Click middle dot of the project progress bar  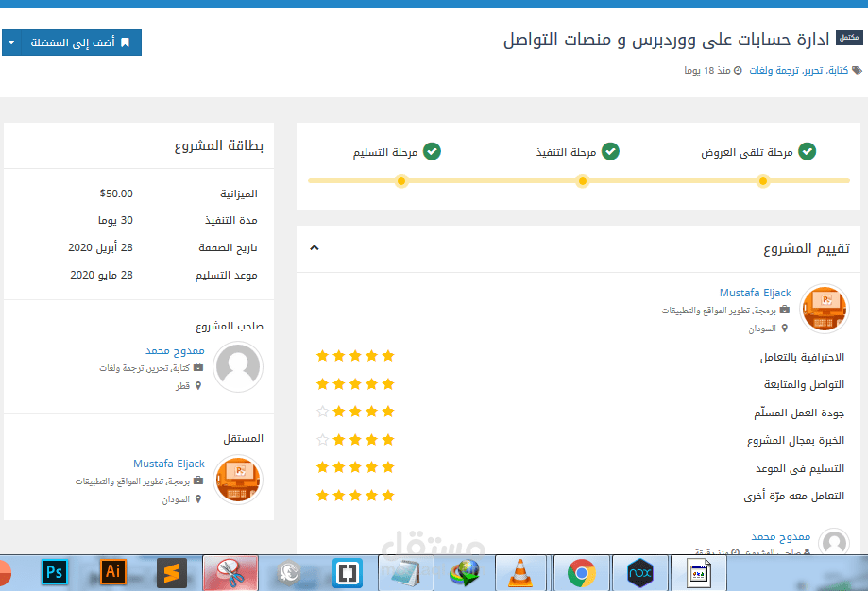click(582, 180)
